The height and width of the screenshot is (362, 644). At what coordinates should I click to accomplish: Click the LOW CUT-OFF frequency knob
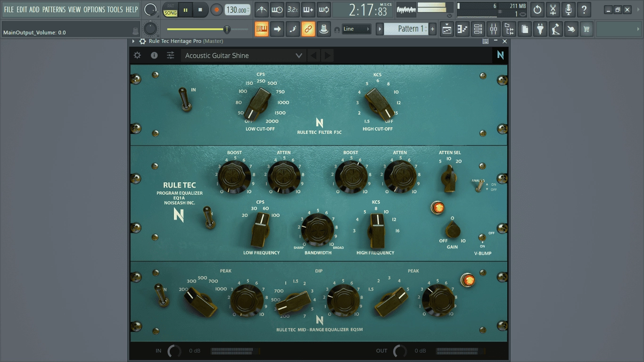(x=258, y=104)
